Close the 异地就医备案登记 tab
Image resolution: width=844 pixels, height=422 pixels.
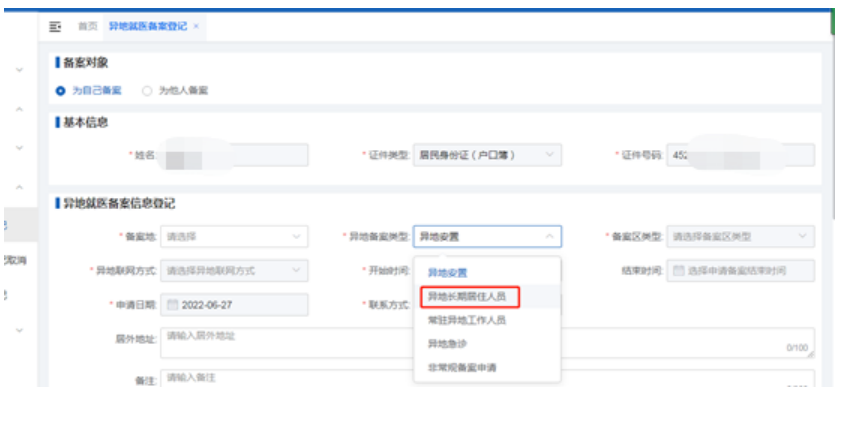pos(196,25)
